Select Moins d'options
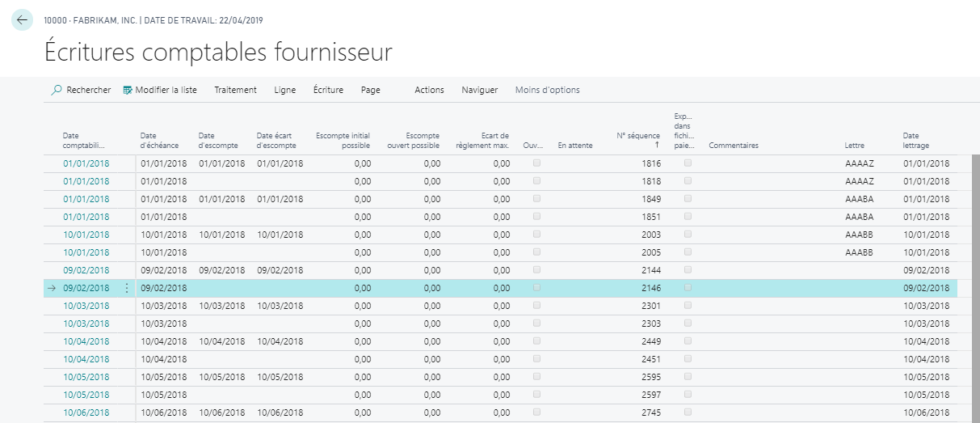This screenshot has height=423, width=980. 547,90
